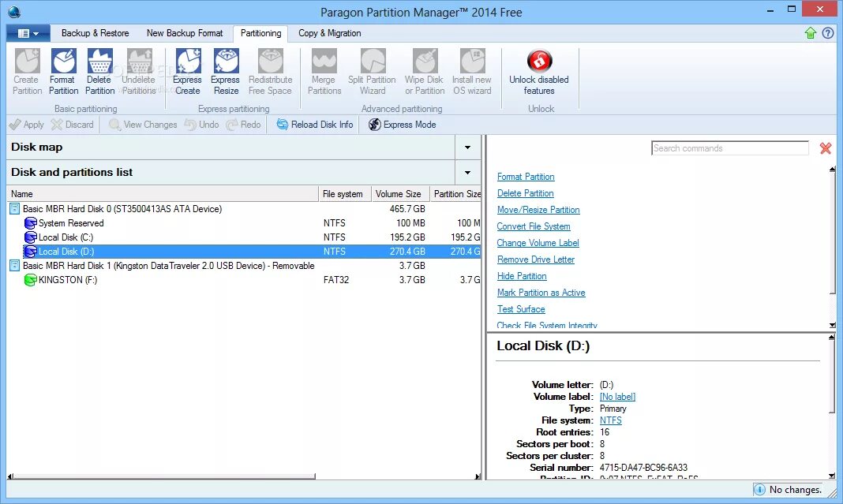Click the Undo toolbar button
Image resolution: width=843 pixels, height=504 pixels.
click(201, 125)
